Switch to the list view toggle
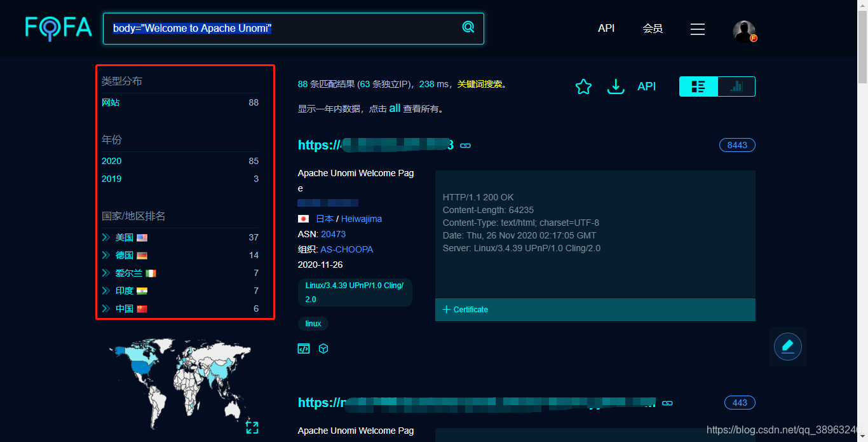The height and width of the screenshot is (442, 868). pos(698,86)
